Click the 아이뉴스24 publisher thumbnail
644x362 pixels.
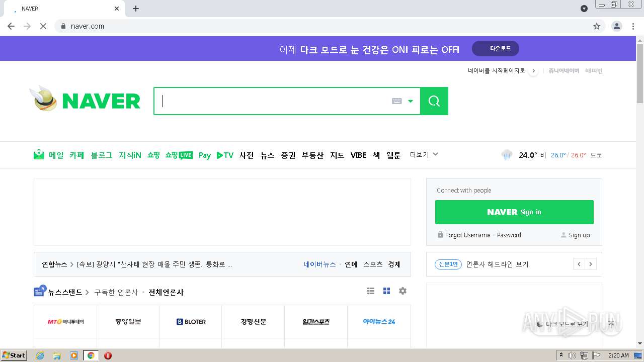(x=379, y=322)
